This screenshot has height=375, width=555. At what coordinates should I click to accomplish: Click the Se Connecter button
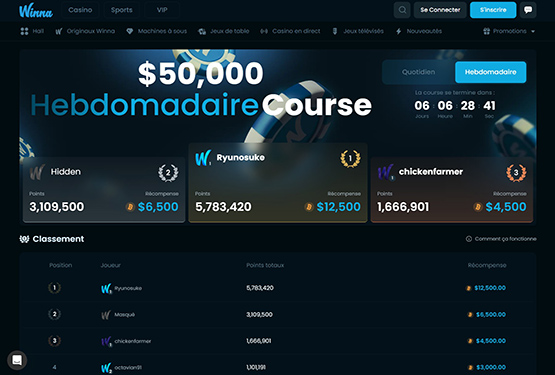coord(440,10)
